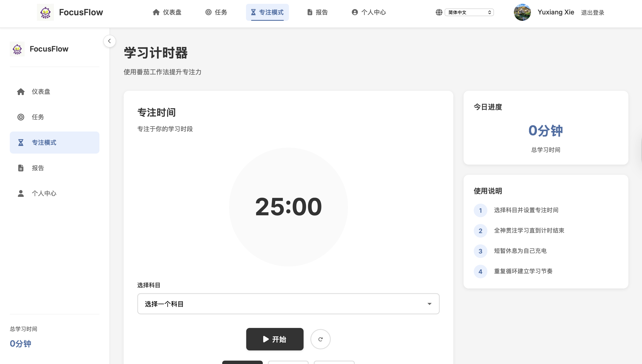Click the document icon next to 报告 in sidebar
The image size is (642, 364).
pyautogui.click(x=21, y=168)
